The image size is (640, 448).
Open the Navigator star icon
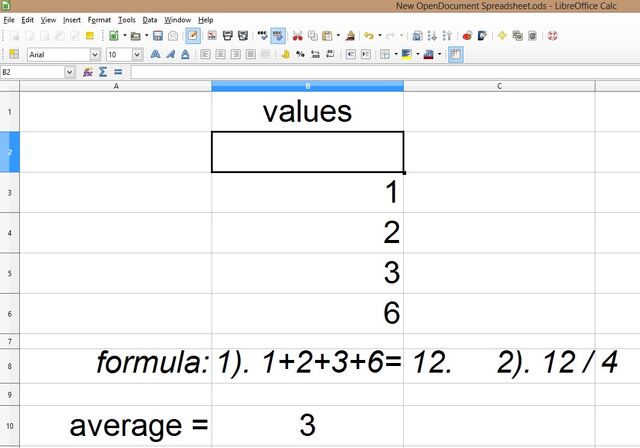point(502,36)
